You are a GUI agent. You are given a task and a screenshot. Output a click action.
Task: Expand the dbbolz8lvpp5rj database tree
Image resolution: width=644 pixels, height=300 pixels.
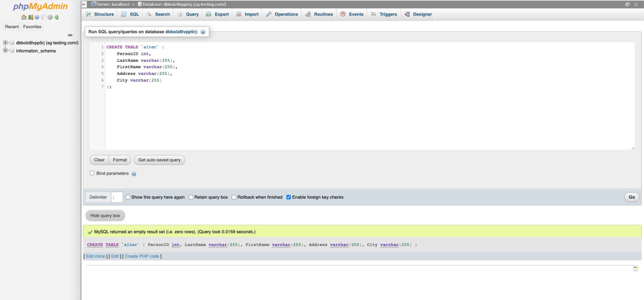click(x=5, y=43)
